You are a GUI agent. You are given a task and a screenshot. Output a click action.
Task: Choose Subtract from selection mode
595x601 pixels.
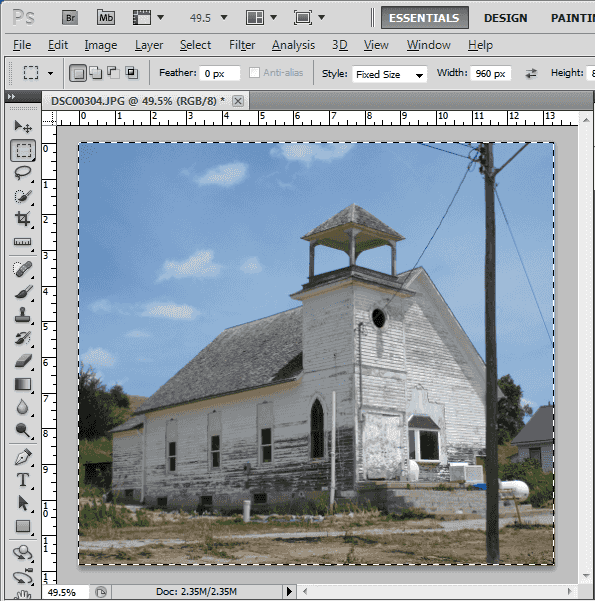pos(113,72)
